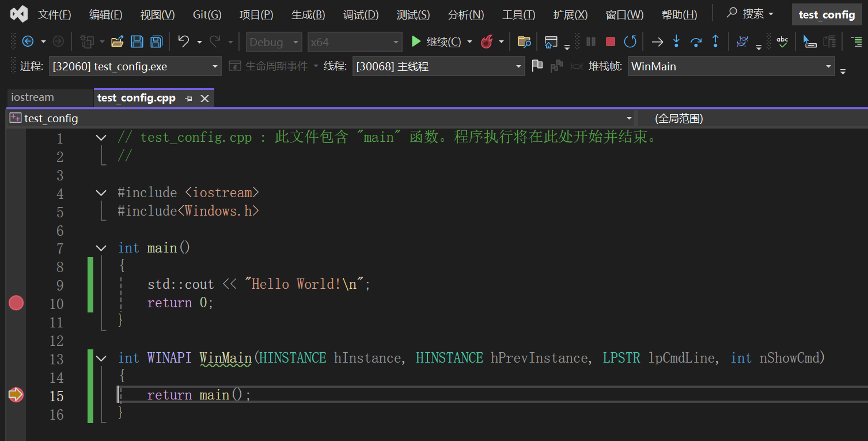Open the 分析(N) menu

(x=466, y=14)
